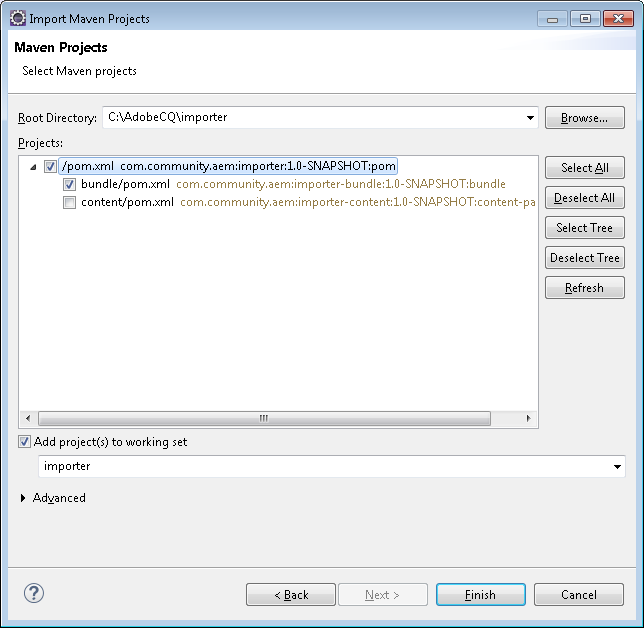Close the Import Maven Projects window
644x628 pixels.
(618, 19)
